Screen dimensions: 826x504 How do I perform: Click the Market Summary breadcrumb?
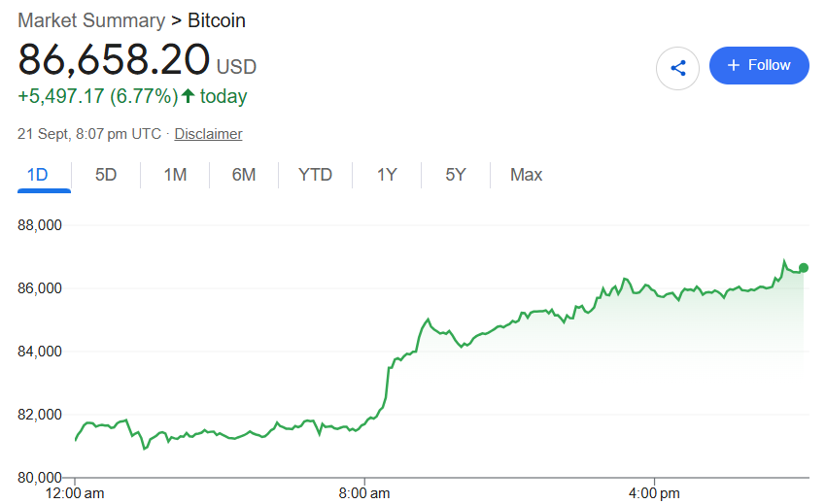pyautogui.click(x=91, y=20)
